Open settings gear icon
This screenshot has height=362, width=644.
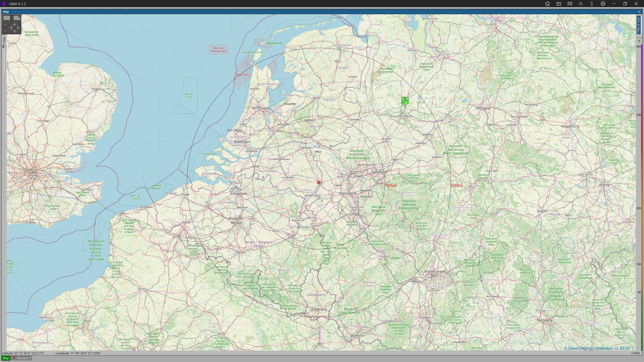603,4
